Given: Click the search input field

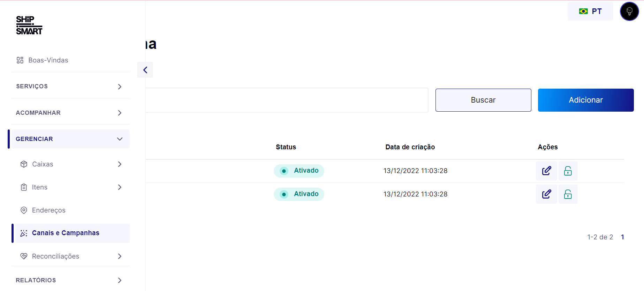Looking at the screenshot, I should tap(286, 100).
